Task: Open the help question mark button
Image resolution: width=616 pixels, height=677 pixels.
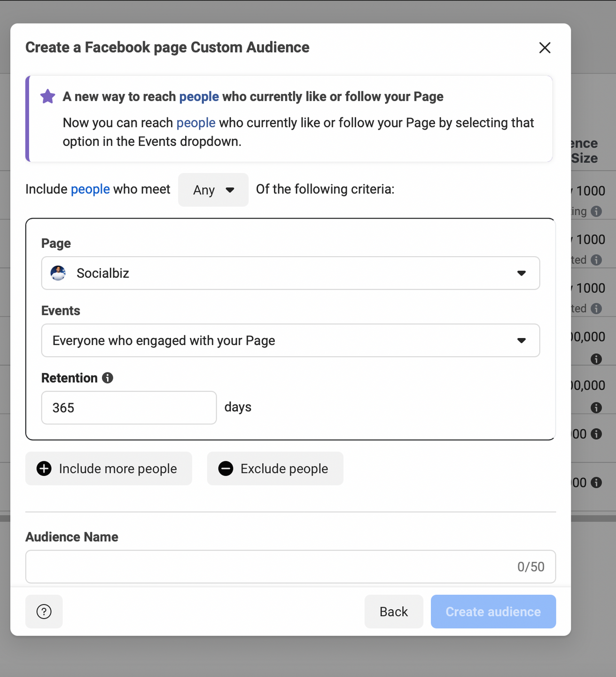Action: (x=44, y=612)
